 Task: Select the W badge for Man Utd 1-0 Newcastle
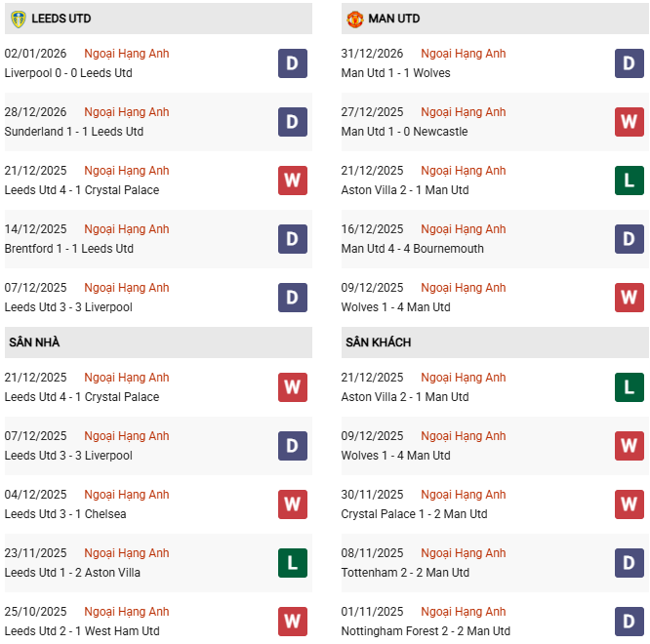[x=630, y=122]
